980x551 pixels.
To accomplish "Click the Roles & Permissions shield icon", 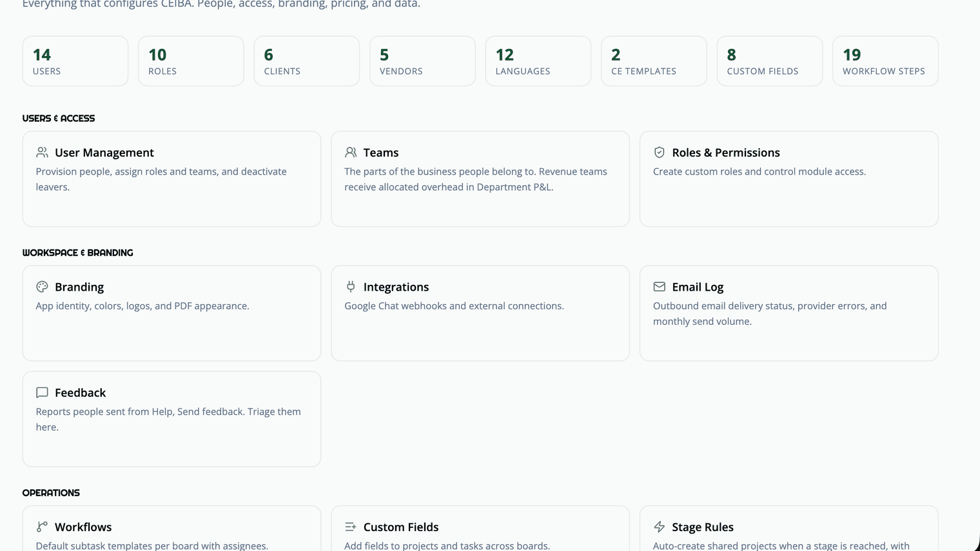I will coord(659,153).
